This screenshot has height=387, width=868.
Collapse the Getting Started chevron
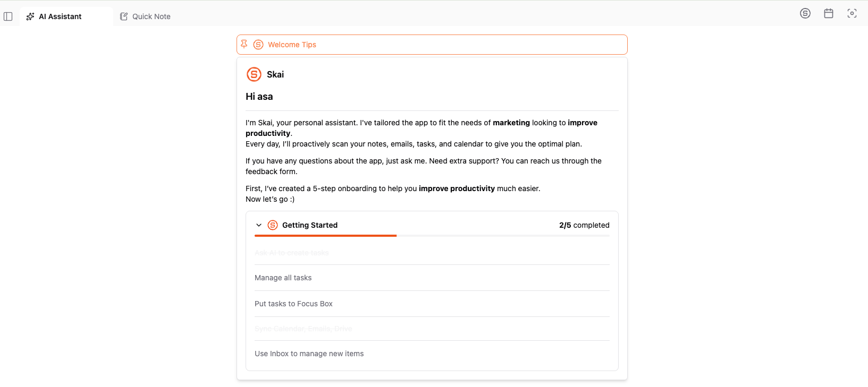(259, 225)
